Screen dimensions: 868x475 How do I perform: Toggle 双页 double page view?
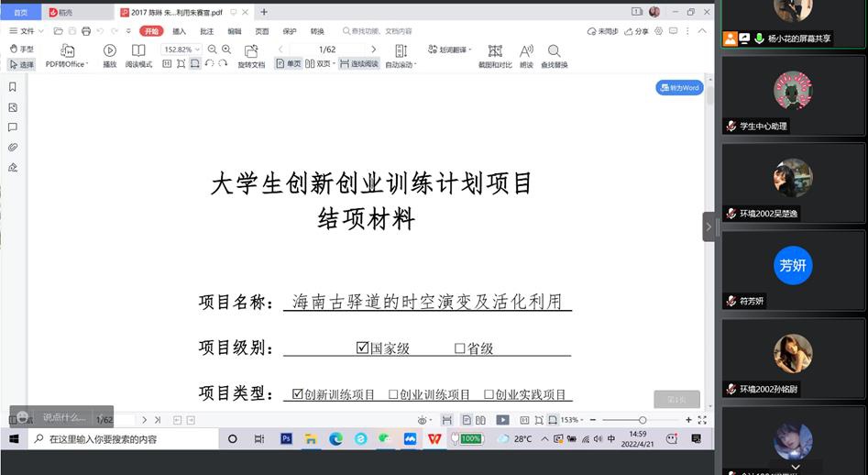pyautogui.click(x=318, y=63)
